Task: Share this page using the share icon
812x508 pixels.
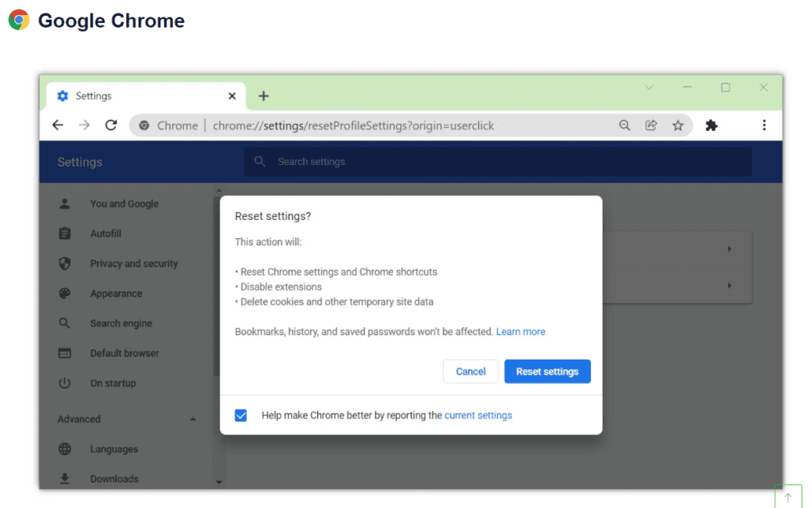Action: pos(651,125)
